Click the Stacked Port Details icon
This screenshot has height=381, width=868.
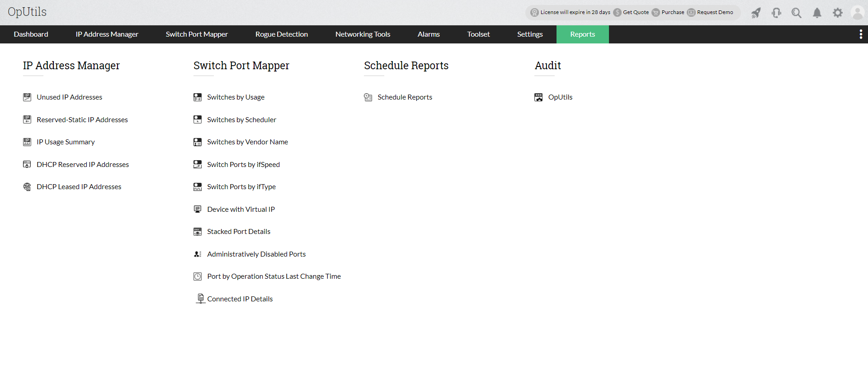[x=198, y=232]
